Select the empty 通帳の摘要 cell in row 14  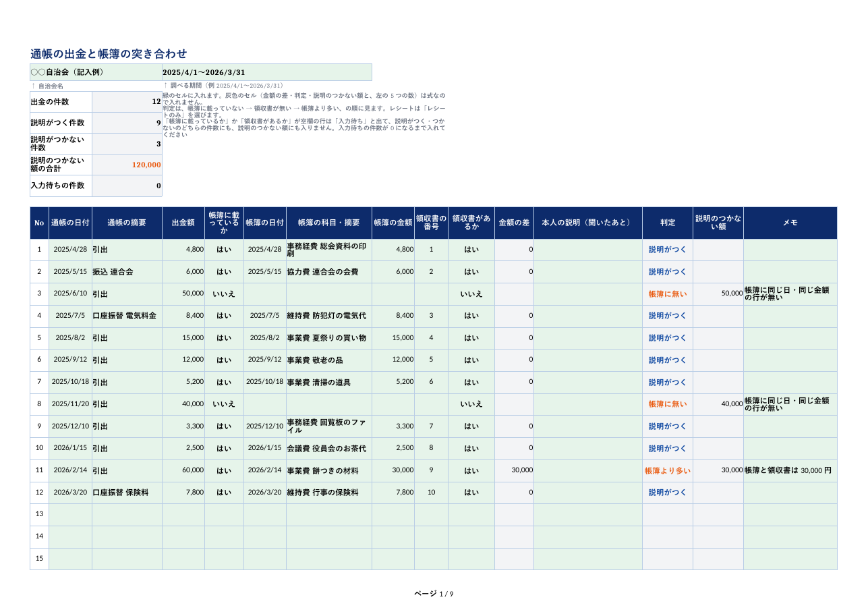(x=127, y=537)
